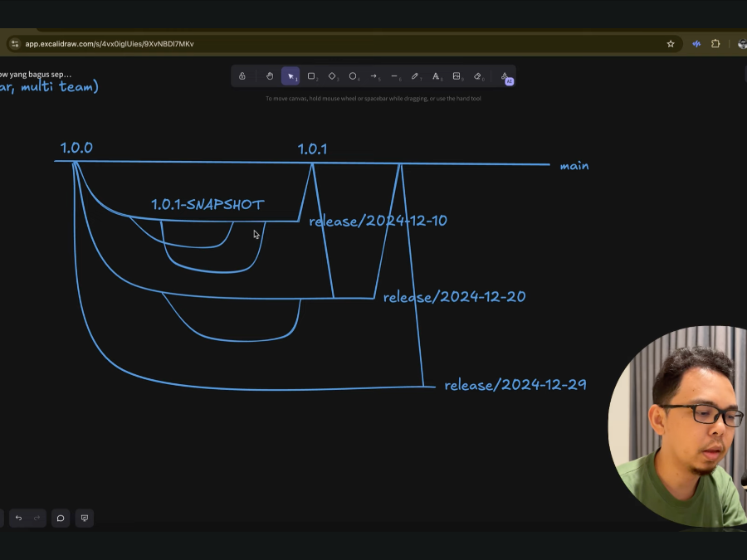Undo the last canvas action
The height and width of the screenshot is (560, 747).
pyautogui.click(x=18, y=519)
